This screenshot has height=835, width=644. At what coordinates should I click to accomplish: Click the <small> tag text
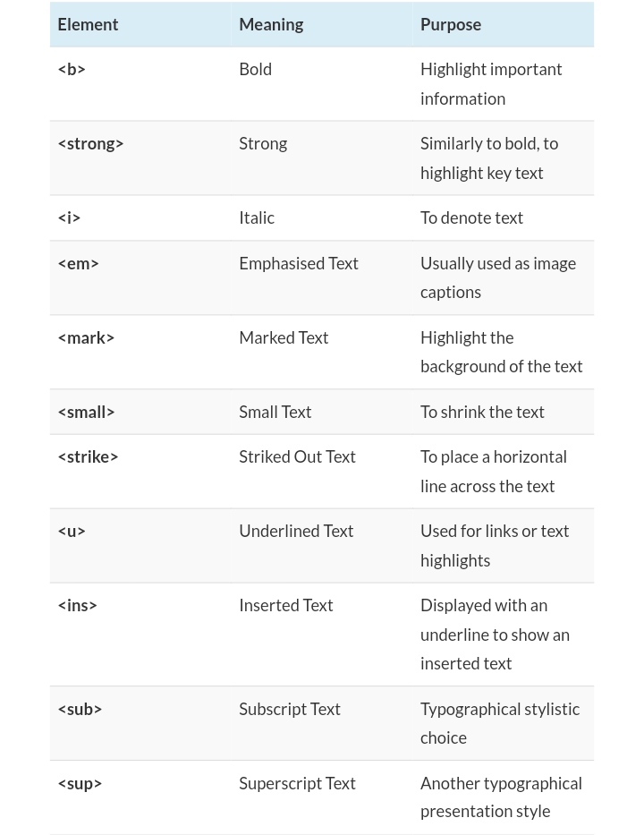86,412
